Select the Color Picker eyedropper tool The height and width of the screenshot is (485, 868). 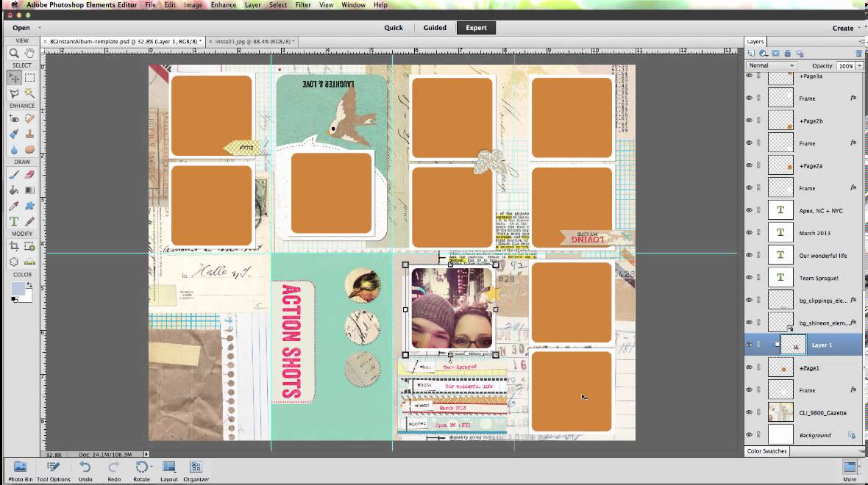pos(14,206)
